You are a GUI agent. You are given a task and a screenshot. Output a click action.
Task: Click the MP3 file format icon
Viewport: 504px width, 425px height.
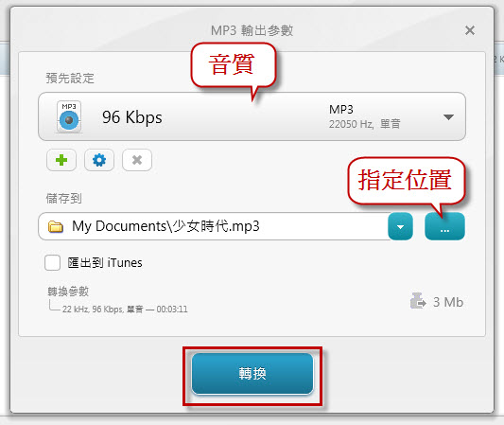pos(69,116)
